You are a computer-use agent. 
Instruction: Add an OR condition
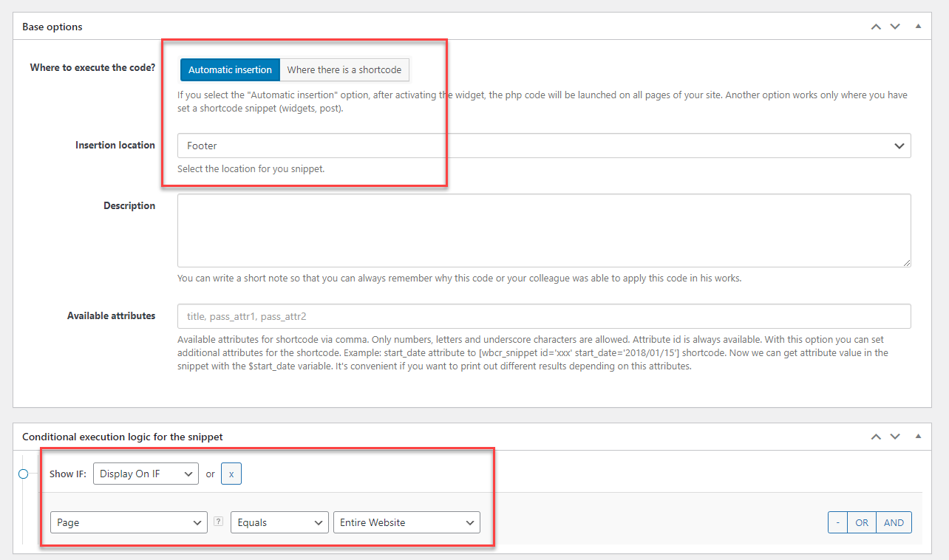pyautogui.click(x=862, y=522)
